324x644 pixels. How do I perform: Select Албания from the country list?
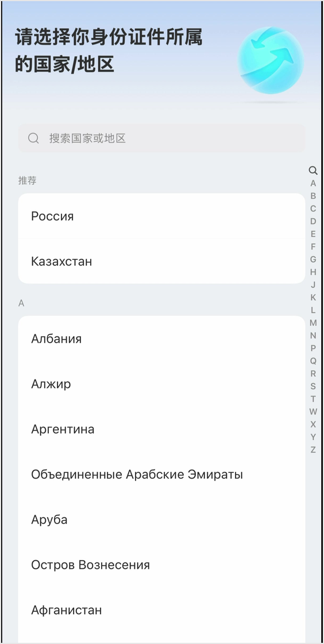[161, 339]
